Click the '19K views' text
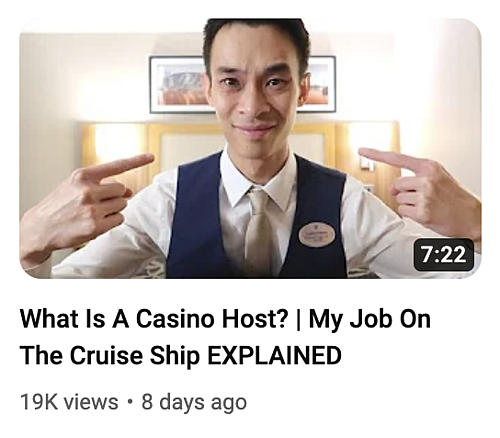 [69, 402]
